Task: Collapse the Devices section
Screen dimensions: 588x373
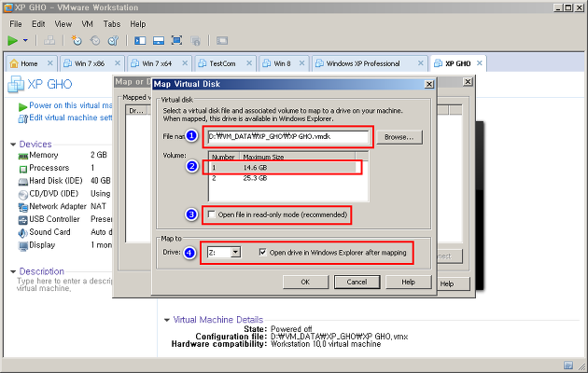Action: click(x=13, y=145)
